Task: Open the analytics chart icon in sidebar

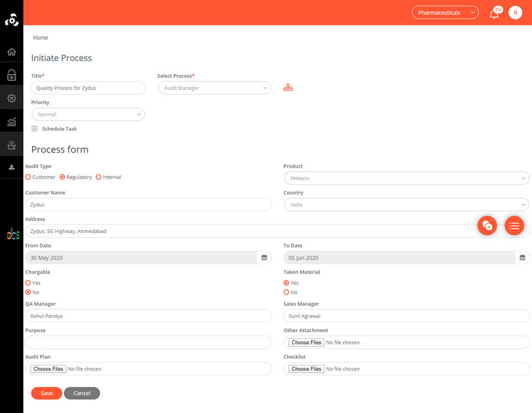Action: 12,122
